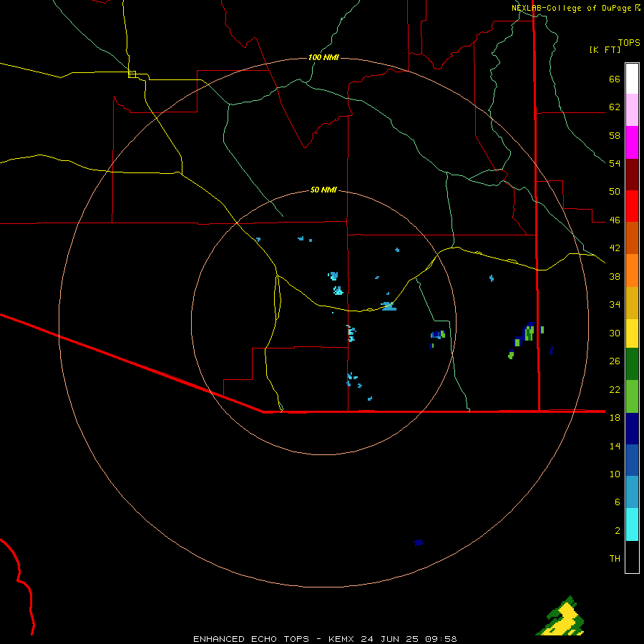Click the 62 legend value
Image resolution: width=644 pixels, height=644 pixels.
(615, 107)
